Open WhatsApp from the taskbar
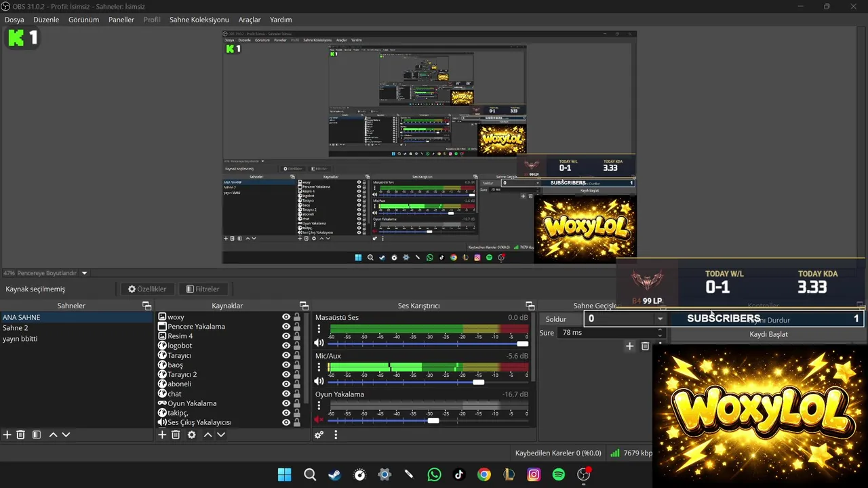This screenshot has height=488, width=868. click(434, 474)
